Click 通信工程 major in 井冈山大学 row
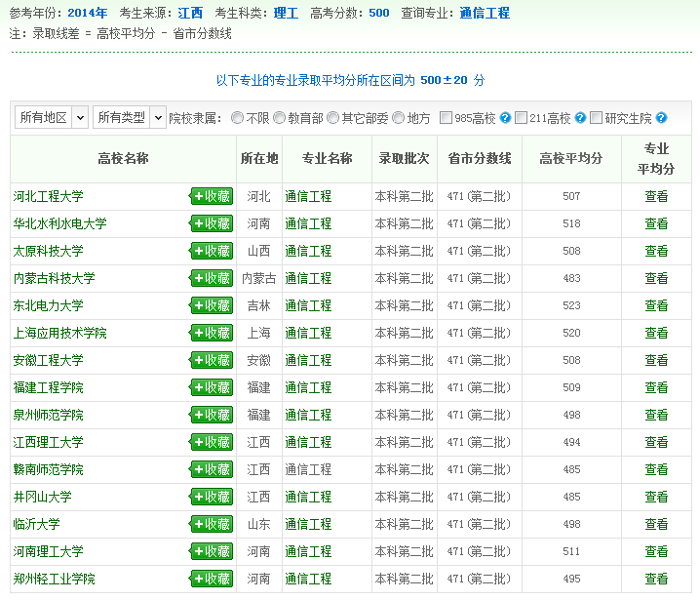Viewport: 700px width, 601px height. [308, 497]
